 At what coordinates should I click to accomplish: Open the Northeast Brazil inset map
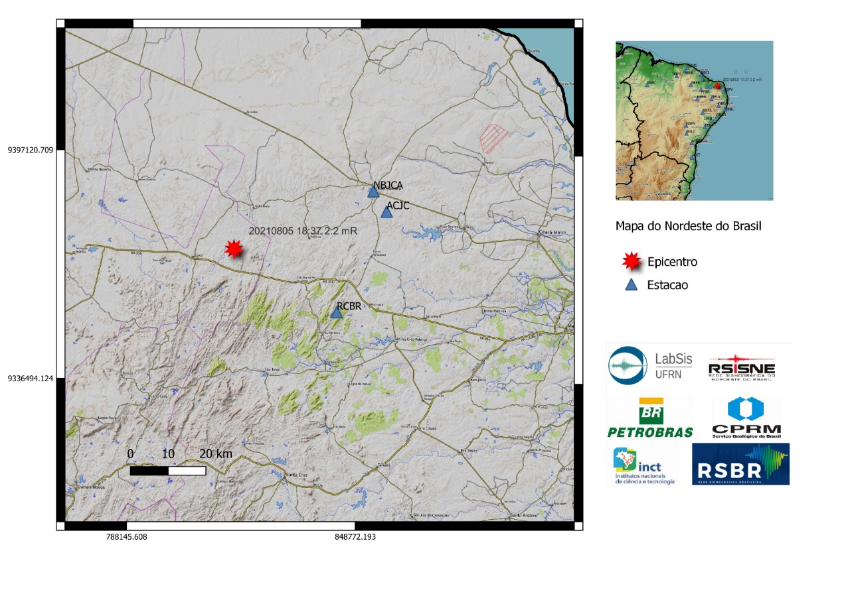tap(694, 121)
